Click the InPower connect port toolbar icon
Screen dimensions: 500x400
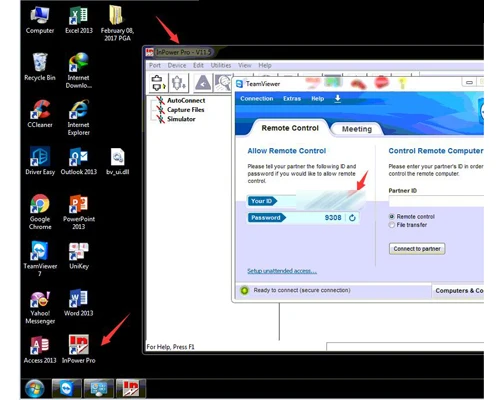(158, 83)
